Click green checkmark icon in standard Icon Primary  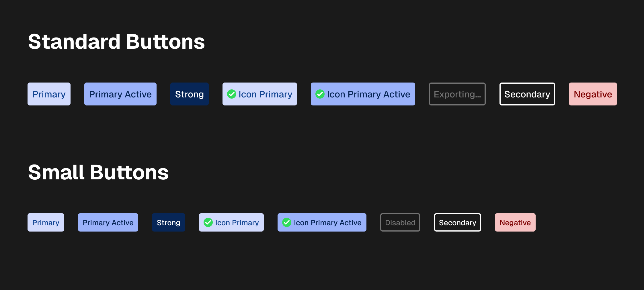click(232, 94)
